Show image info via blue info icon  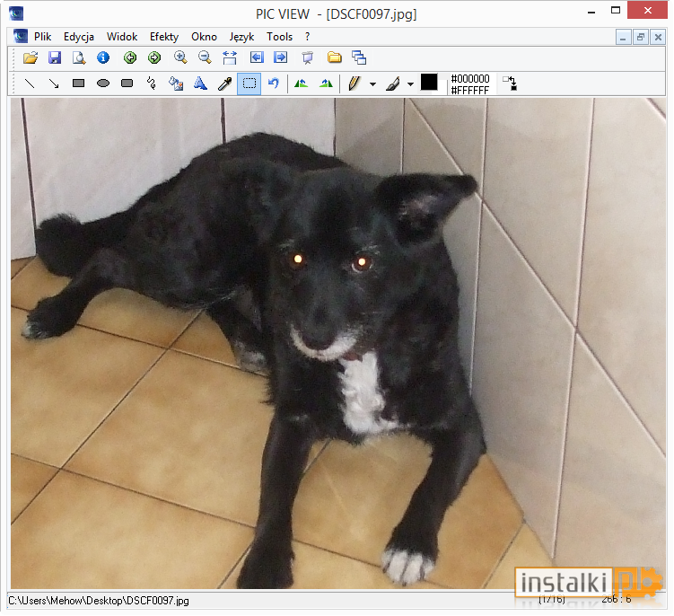pyautogui.click(x=103, y=57)
